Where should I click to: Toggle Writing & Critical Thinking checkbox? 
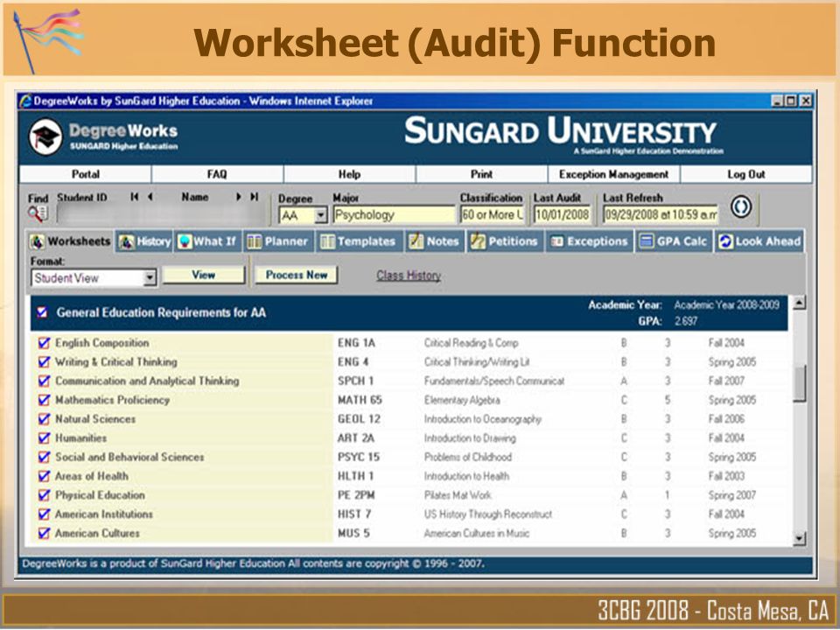44,362
